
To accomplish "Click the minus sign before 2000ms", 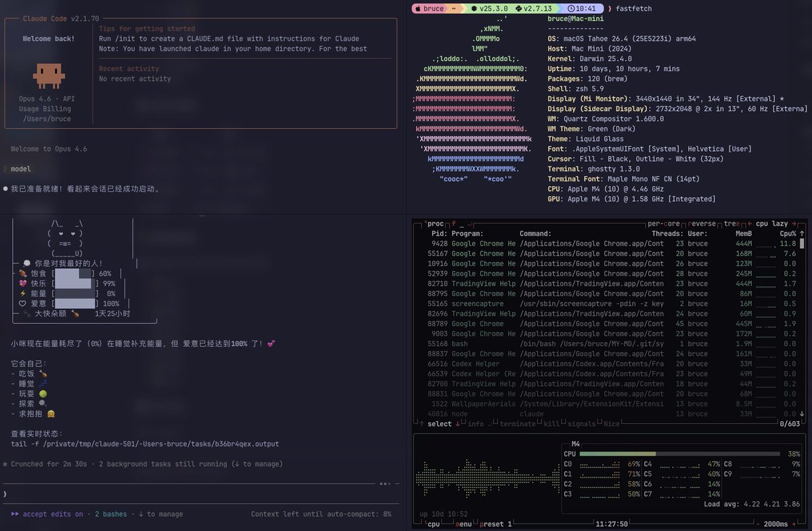I will click(x=759, y=524).
